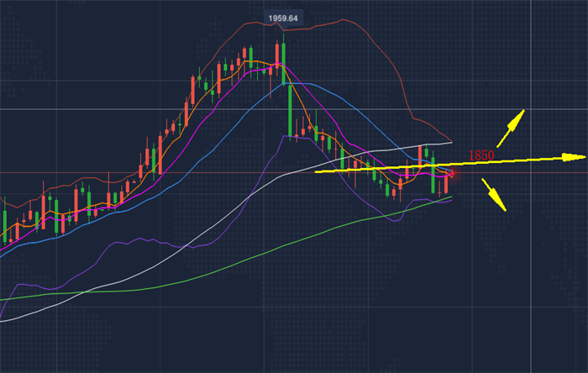The height and width of the screenshot is (373, 588).
Task: Click the glowing red current-price marker
Action: click(453, 173)
